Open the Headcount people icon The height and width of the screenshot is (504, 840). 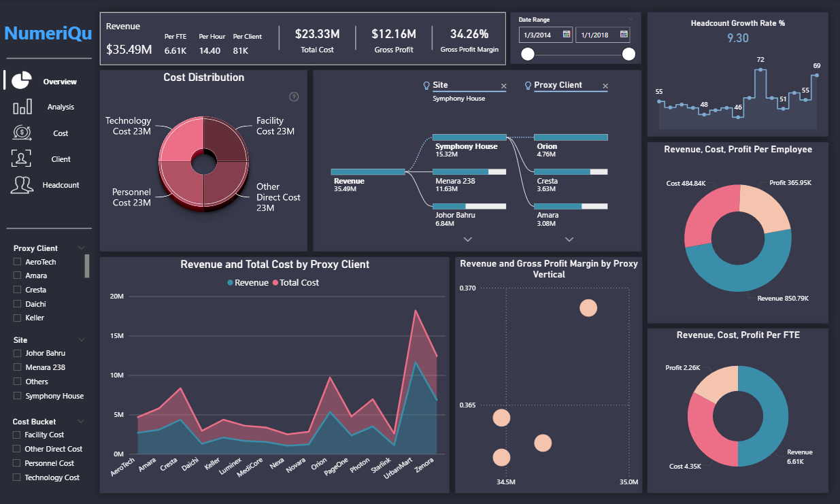[22, 184]
